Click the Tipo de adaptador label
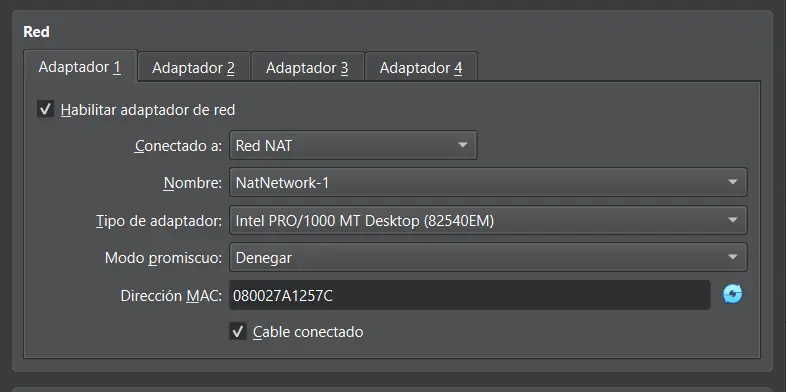Screen dimensions: 786x392 click(x=158, y=221)
